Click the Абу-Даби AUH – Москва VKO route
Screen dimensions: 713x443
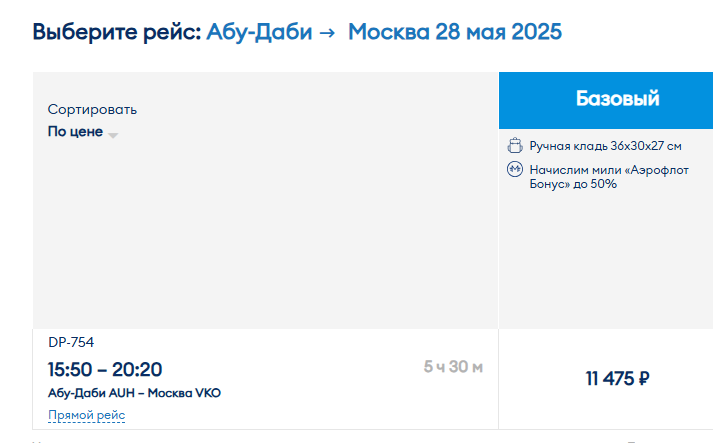pyautogui.click(x=134, y=393)
